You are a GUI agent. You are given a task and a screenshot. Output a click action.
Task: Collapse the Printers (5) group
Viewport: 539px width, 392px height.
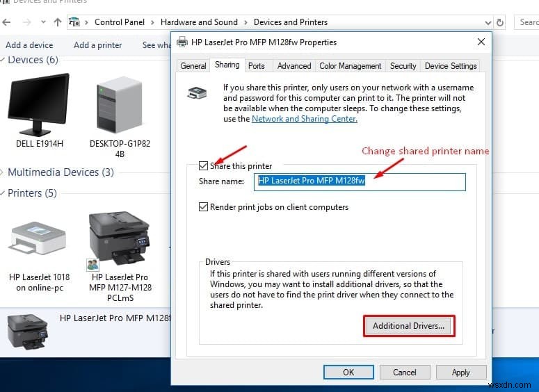tap(2, 193)
